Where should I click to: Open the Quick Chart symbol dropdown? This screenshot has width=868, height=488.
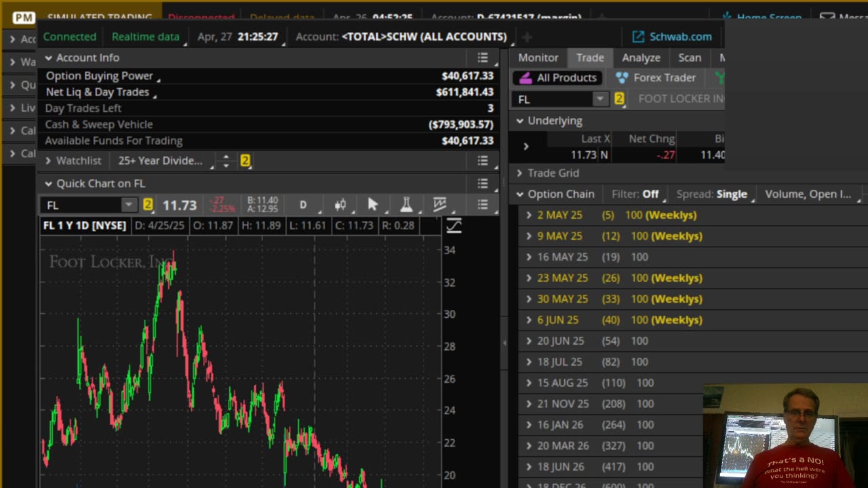coord(129,205)
